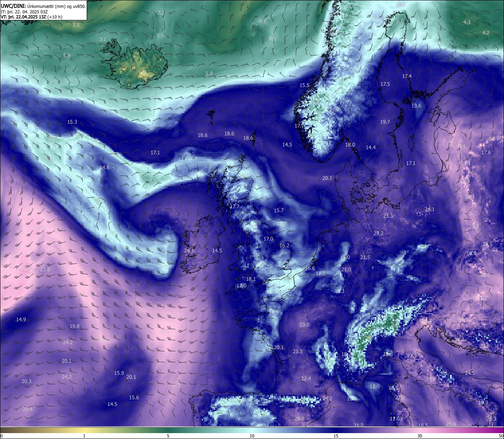Click the map value '26.1'
Viewport: 504px width, 439px height.
click(x=430, y=209)
